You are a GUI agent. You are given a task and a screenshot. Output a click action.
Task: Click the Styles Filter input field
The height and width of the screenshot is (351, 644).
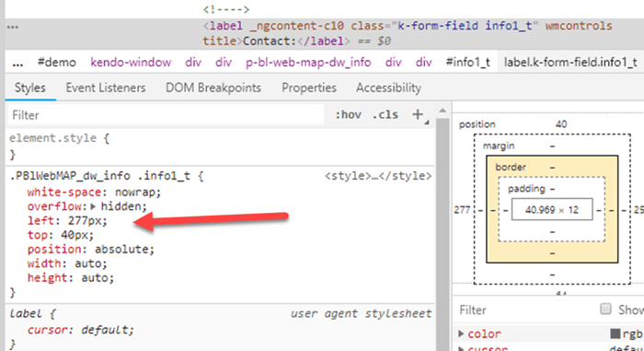pos(166,115)
